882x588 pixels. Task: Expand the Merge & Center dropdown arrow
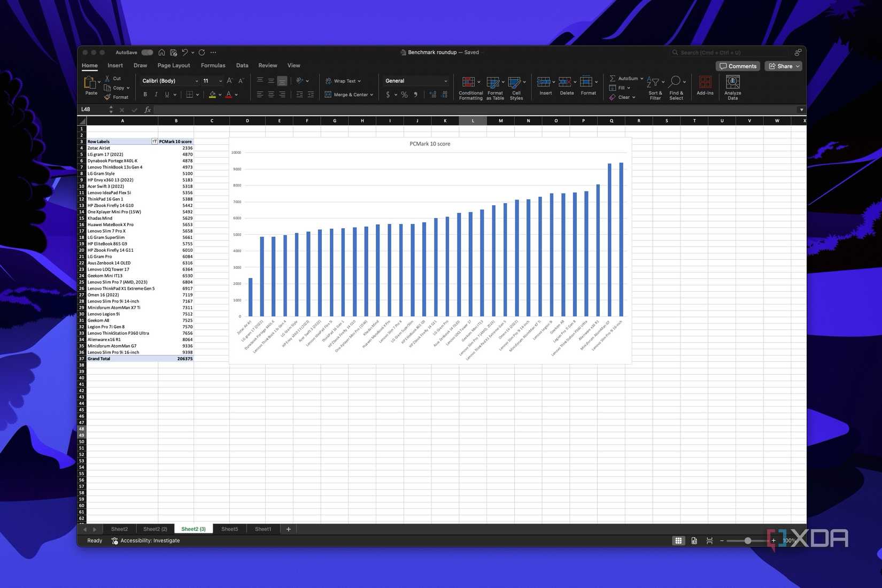point(372,95)
